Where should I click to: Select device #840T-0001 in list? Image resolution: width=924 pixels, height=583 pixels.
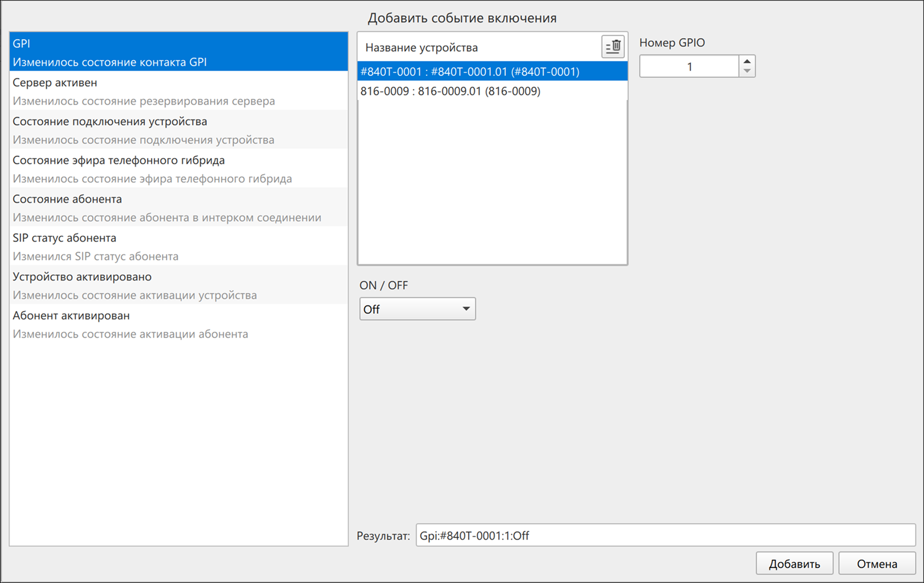pos(492,71)
